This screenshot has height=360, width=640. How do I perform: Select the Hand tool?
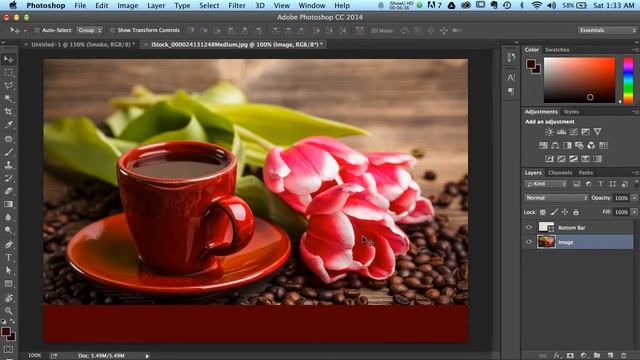[x=8, y=298]
